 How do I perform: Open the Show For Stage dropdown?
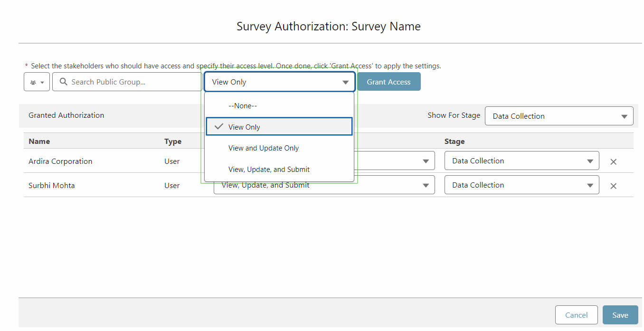tap(559, 116)
